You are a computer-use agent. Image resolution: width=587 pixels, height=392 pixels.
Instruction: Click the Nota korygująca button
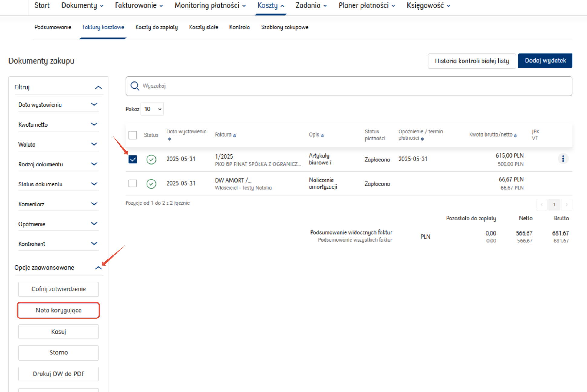[58, 310]
